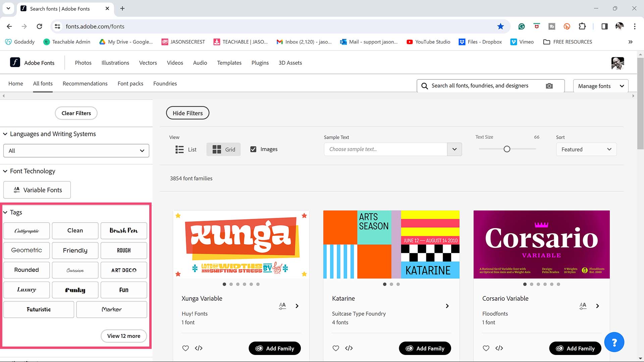This screenshot has width=644, height=362.
Task: Open Katarine family details arrow
Action: pos(447,306)
